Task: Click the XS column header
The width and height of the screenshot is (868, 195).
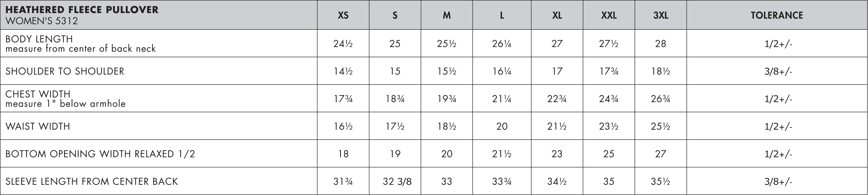Action: pos(343,15)
